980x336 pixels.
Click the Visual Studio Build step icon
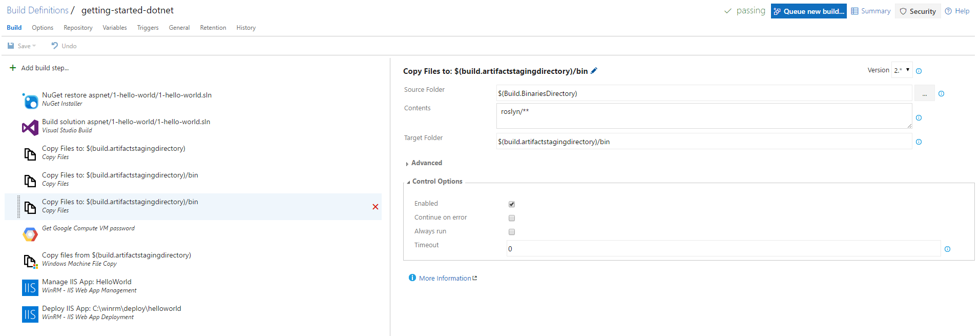(30, 127)
